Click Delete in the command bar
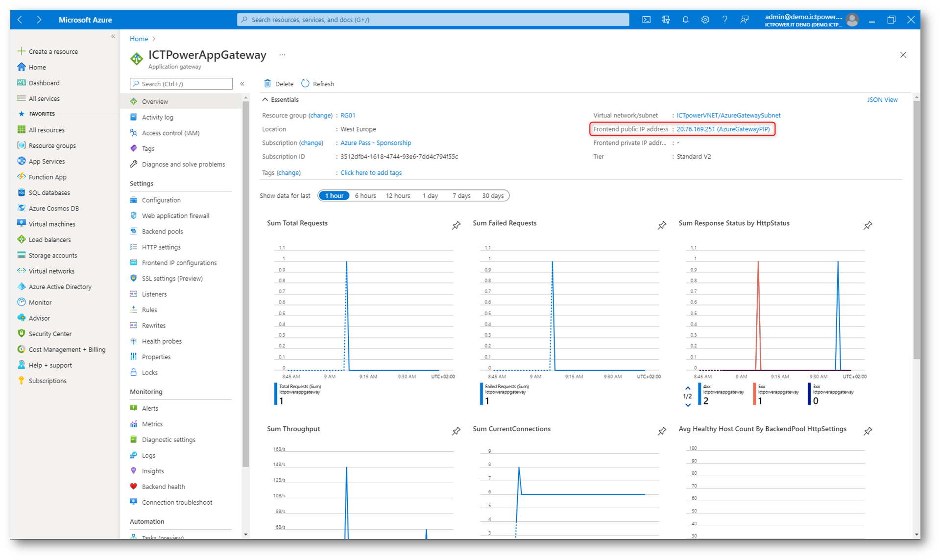The image size is (941, 560). pyautogui.click(x=279, y=84)
